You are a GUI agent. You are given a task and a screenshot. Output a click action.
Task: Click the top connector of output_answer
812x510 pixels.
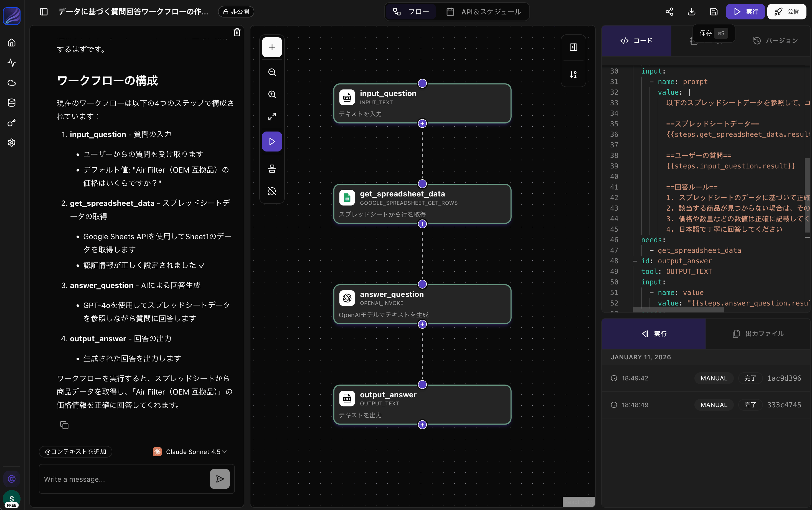click(x=422, y=385)
